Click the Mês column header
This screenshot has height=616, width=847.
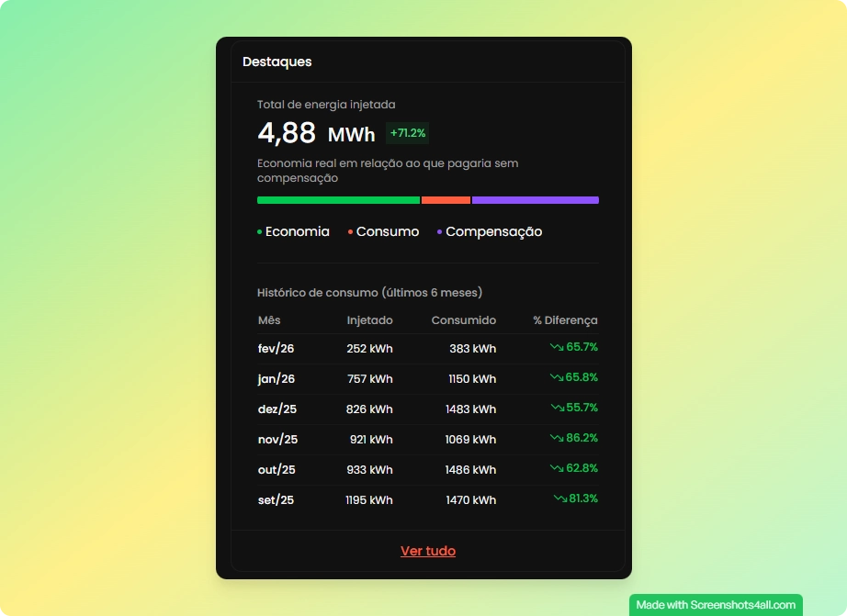[269, 320]
